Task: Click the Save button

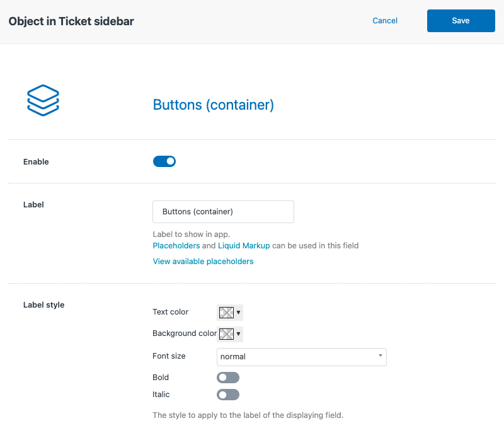Action: coord(461,21)
